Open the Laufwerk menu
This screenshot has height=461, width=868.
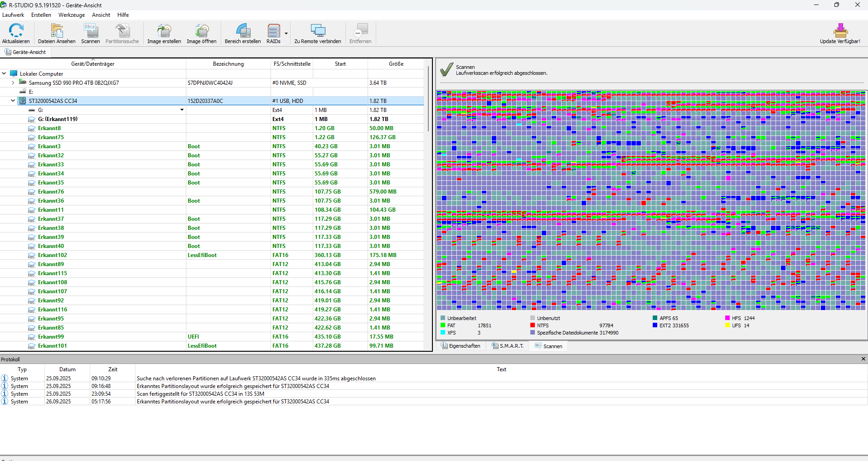[13, 15]
